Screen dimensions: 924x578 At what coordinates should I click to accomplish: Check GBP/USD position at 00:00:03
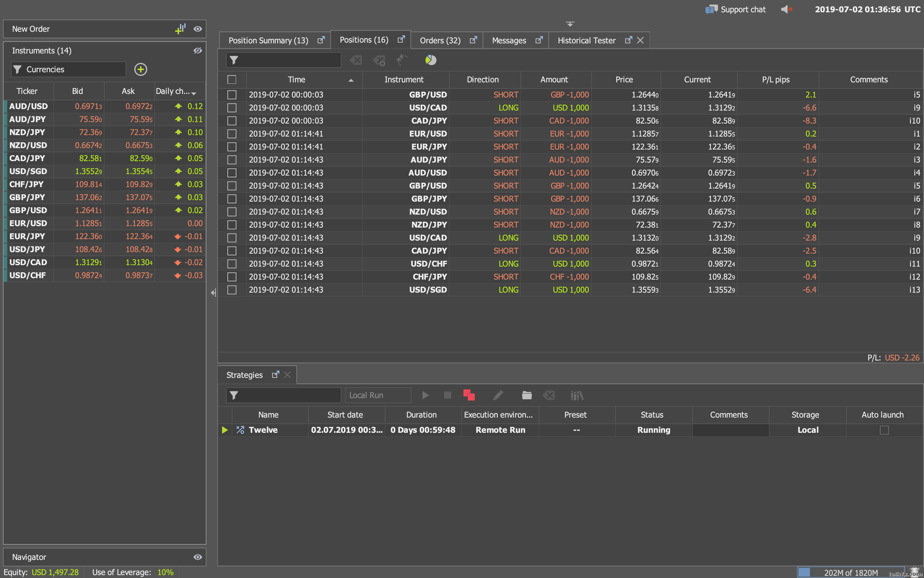pos(231,95)
